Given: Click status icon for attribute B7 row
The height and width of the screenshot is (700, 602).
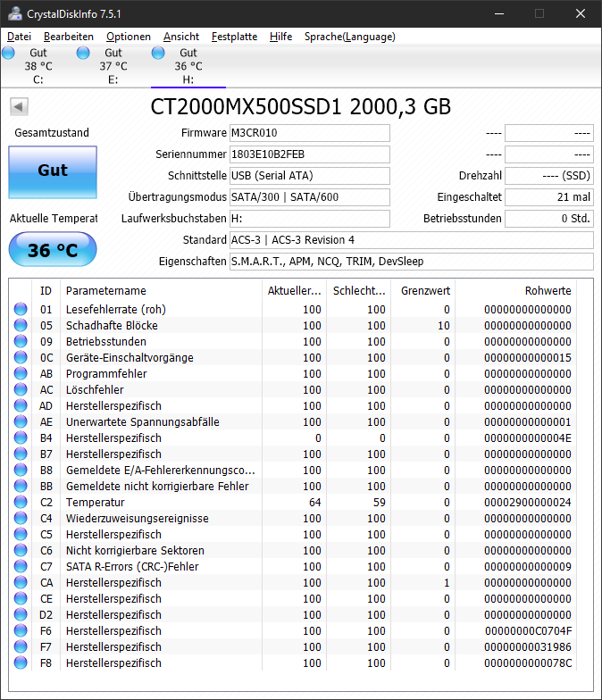Looking at the screenshot, I should pyautogui.click(x=21, y=454).
